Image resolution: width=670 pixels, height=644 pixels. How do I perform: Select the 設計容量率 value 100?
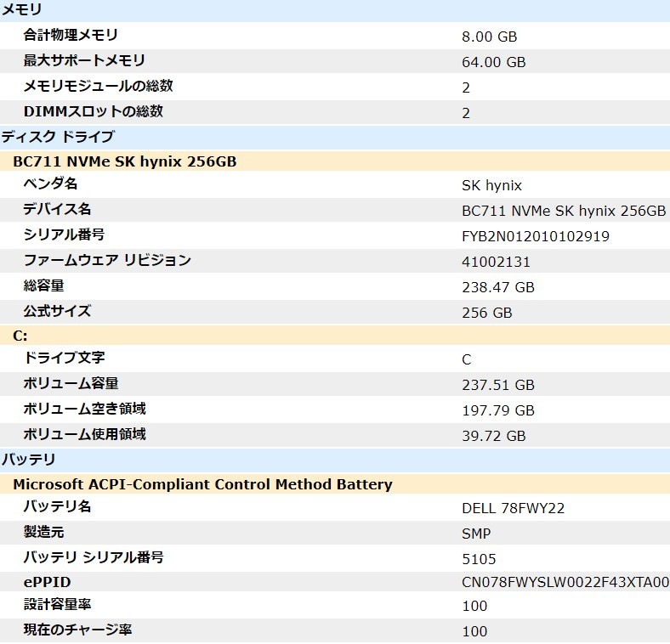tap(474, 606)
